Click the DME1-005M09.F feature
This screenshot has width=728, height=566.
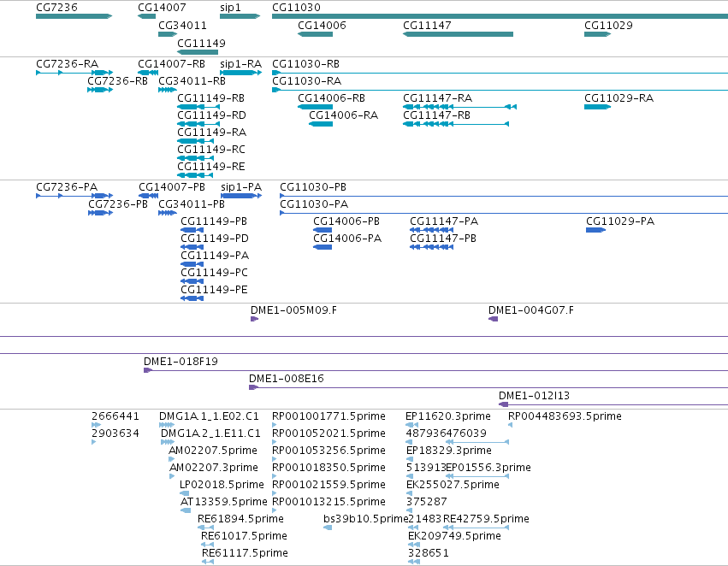pyautogui.click(x=254, y=319)
